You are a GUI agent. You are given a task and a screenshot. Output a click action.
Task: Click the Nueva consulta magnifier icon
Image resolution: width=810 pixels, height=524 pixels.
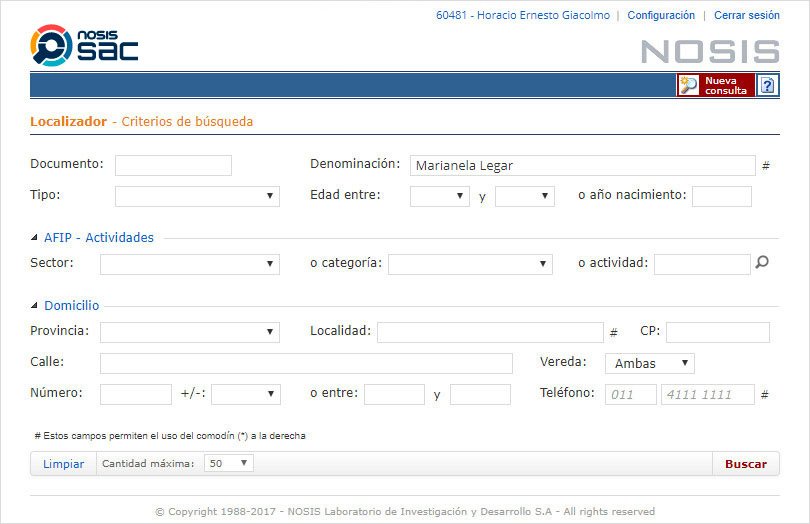689,85
